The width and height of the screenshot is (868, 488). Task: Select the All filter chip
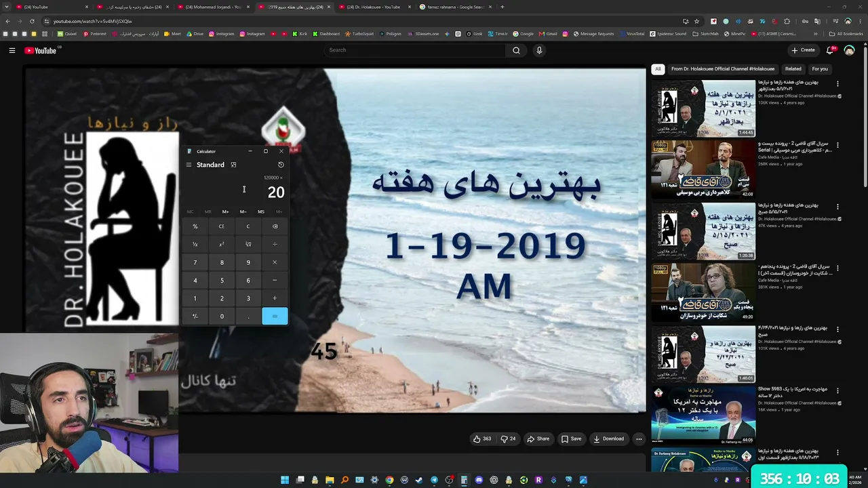(x=658, y=68)
